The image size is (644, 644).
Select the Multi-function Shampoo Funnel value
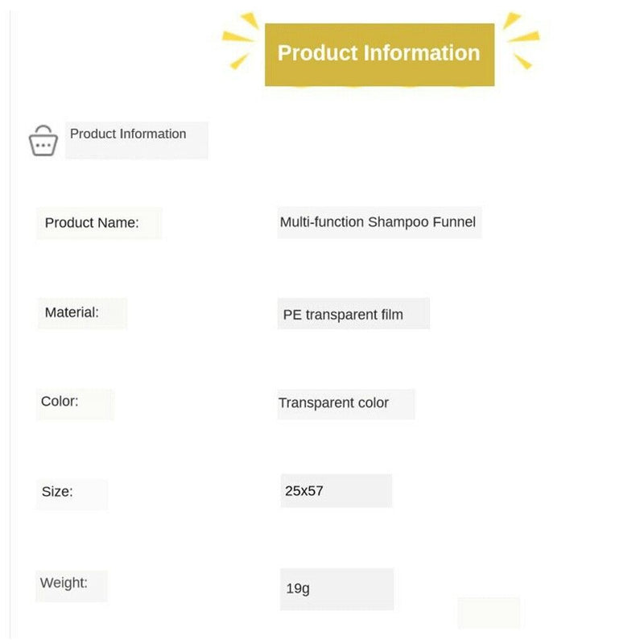pos(378,222)
